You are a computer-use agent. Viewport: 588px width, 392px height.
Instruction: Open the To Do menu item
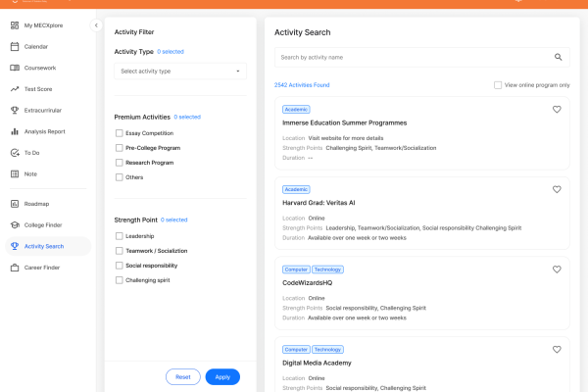[32, 153]
